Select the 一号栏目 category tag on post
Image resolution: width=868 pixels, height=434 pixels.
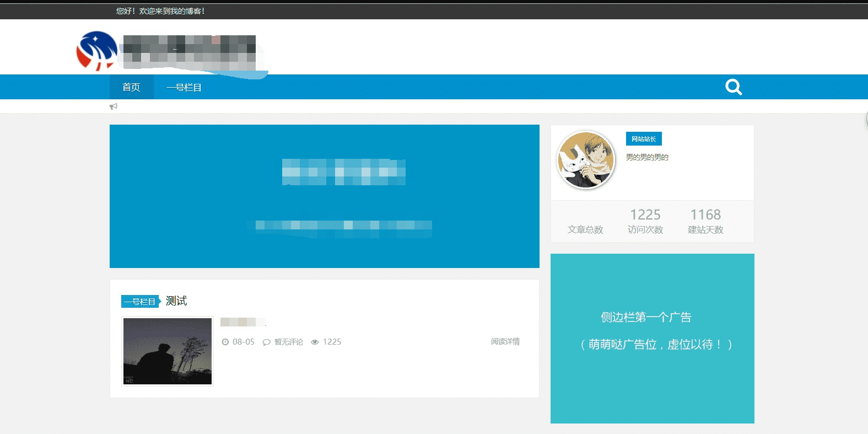[x=140, y=302]
